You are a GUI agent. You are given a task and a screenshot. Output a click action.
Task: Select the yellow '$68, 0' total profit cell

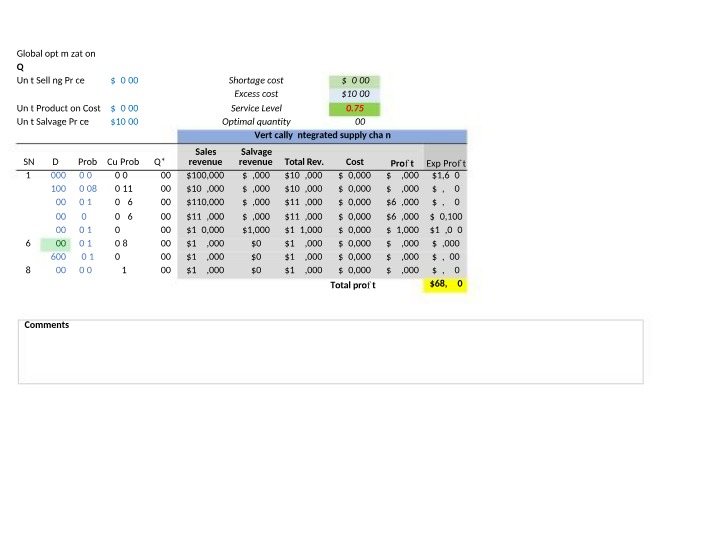click(445, 285)
